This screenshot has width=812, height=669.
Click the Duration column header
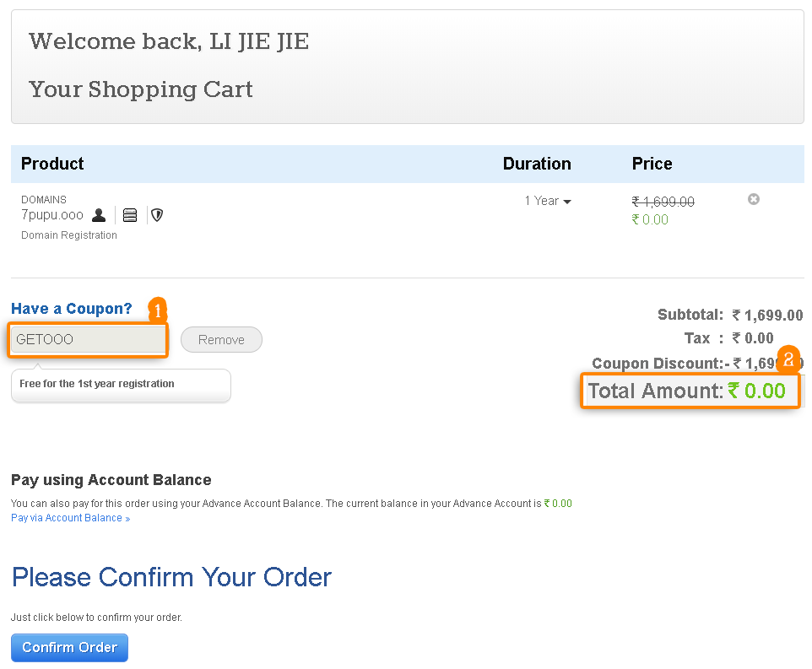coord(537,164)
